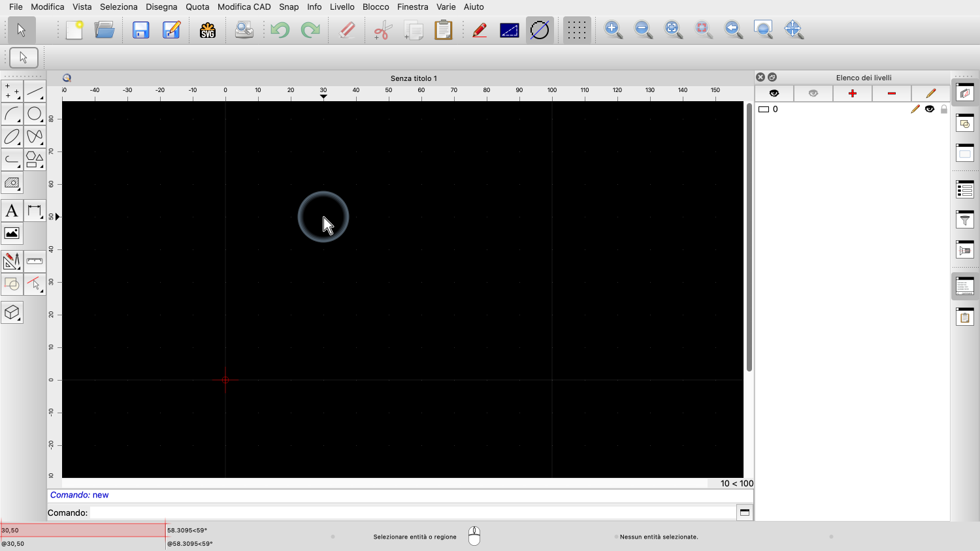Toggle the lock on layer 0

943,109
